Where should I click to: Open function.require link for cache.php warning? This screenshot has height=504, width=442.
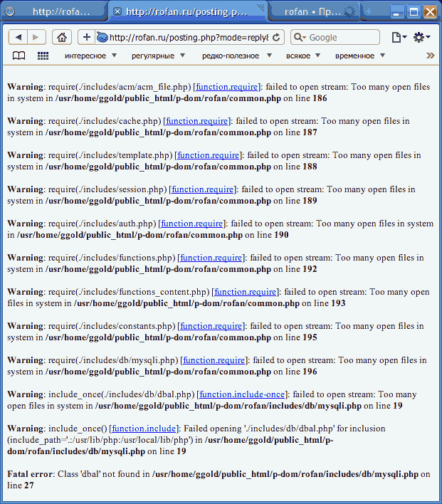196,121
